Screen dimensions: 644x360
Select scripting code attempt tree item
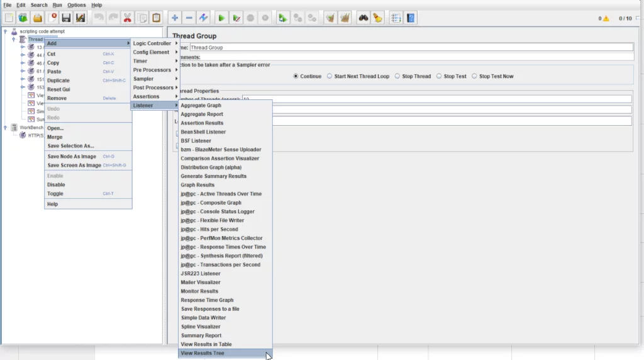pyautogui.click(x=42, y=31)
